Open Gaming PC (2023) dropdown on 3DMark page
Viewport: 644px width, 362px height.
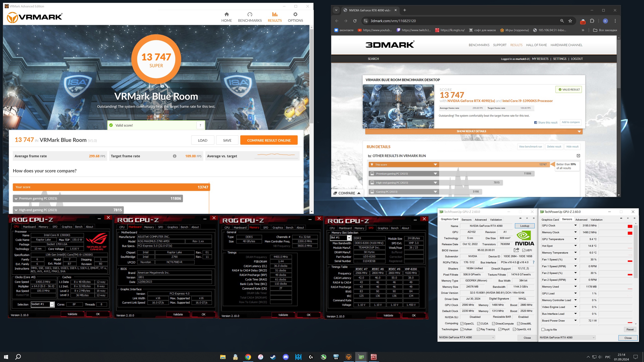pyautogui.click(x=435, y=192)
